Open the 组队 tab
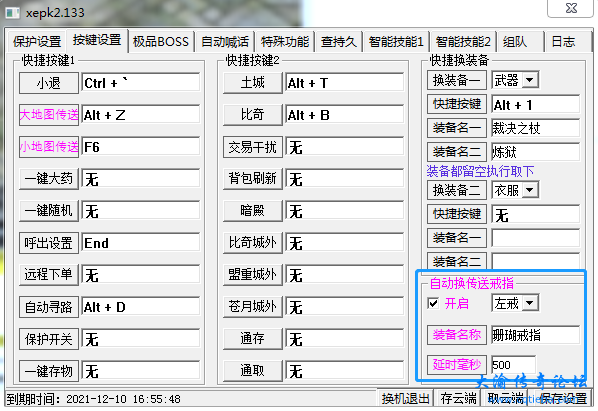 tap(520, 42)
